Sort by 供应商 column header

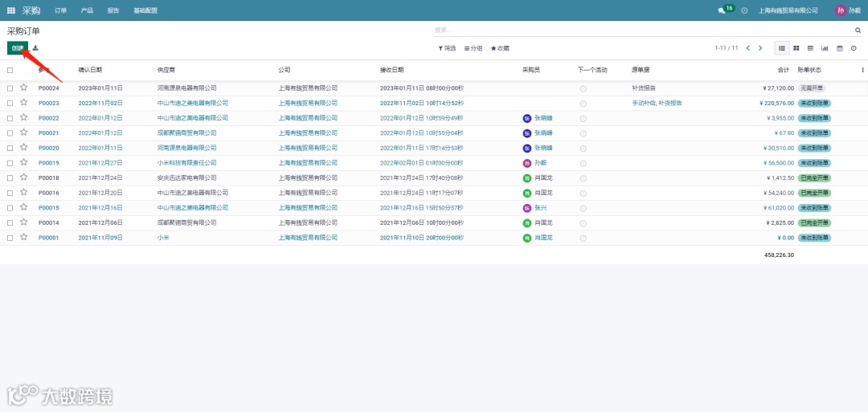(166, 70)
